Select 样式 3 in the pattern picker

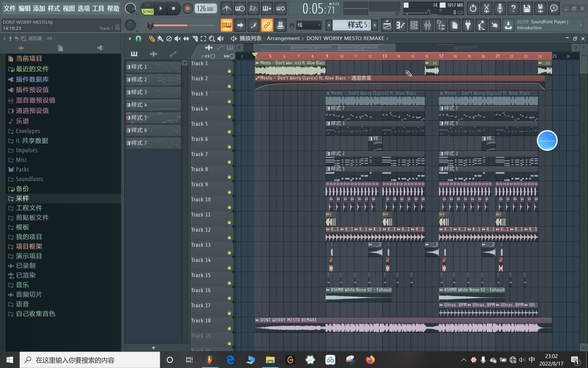click(x=153, y=92)
